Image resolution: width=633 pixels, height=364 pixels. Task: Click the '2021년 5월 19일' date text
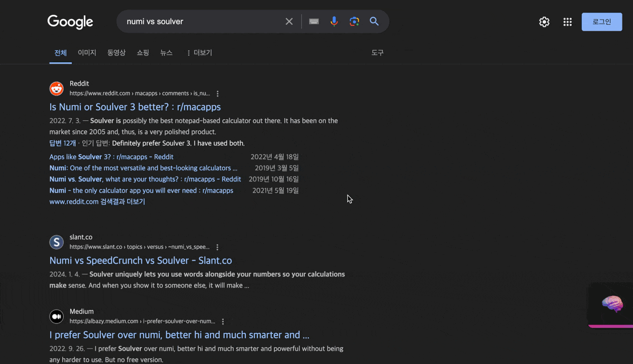coord(276,190)
